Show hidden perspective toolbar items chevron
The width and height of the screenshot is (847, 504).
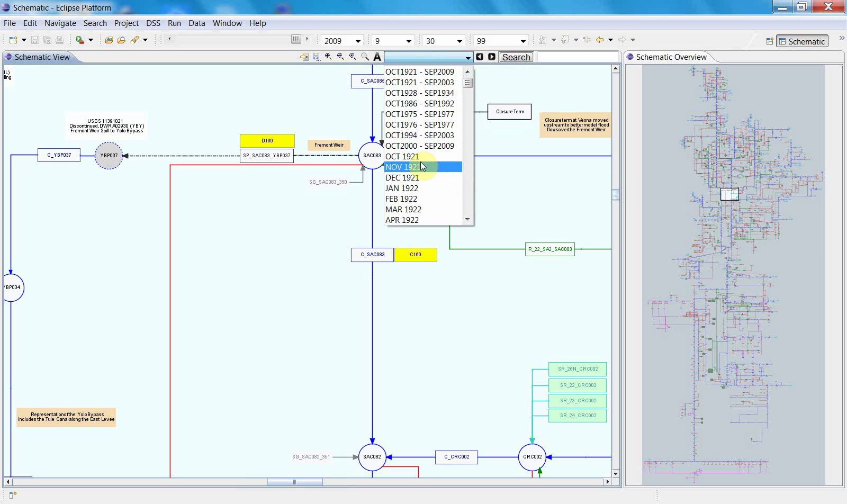[842, 38]
